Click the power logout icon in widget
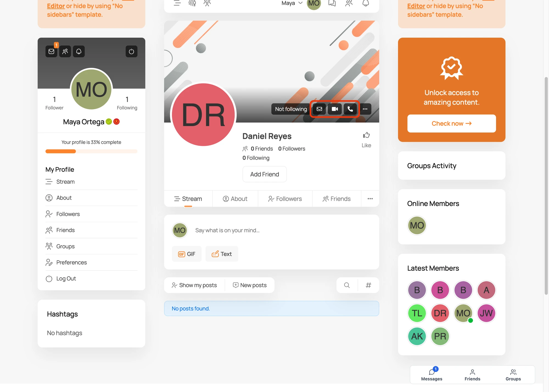 coord(131,52)
